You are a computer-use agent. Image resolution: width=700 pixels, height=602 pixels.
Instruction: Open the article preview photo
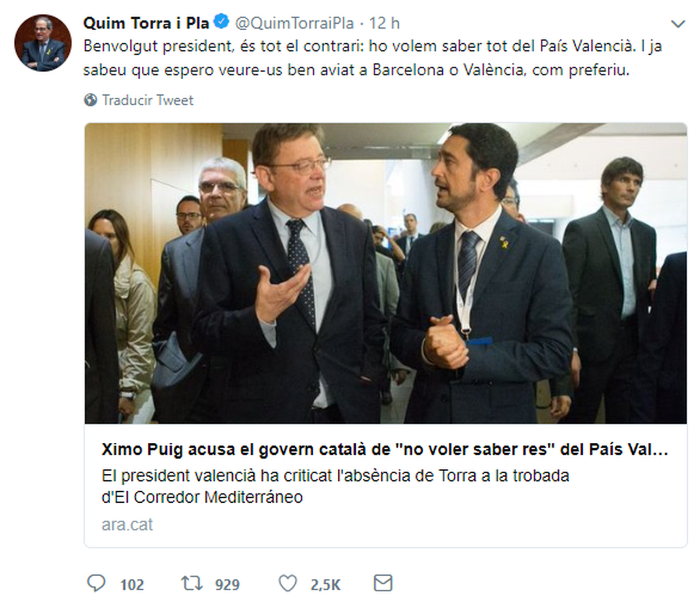385,273
